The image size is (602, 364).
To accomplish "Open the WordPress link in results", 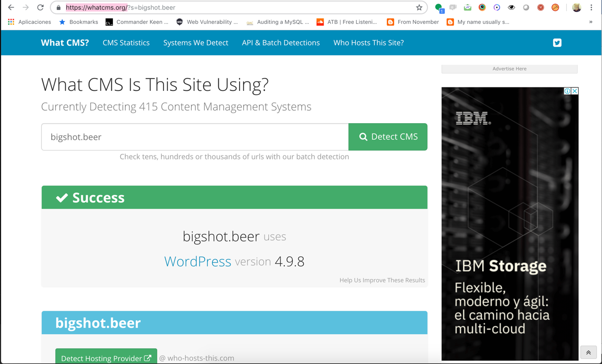I will pos(197,261).
